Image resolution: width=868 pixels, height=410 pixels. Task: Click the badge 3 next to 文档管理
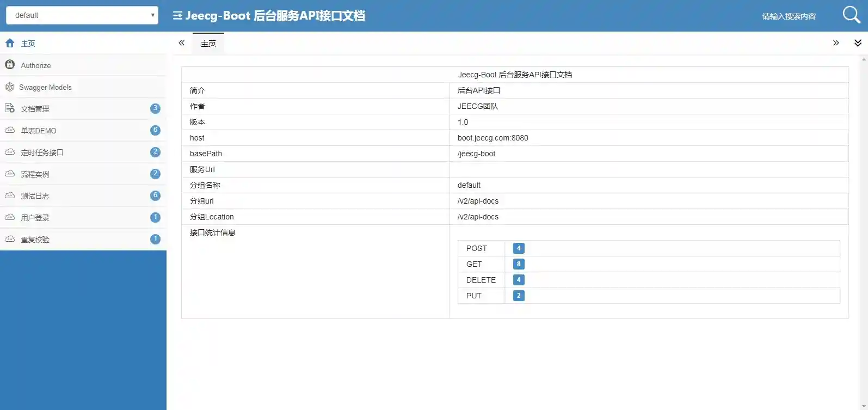point(155,108)
